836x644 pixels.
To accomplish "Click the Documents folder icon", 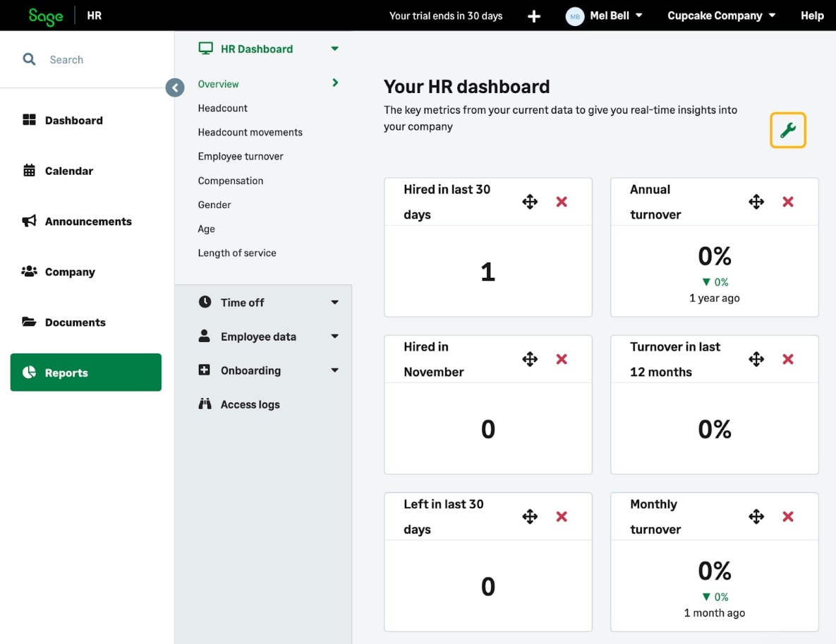I will [x=29, y=322].
